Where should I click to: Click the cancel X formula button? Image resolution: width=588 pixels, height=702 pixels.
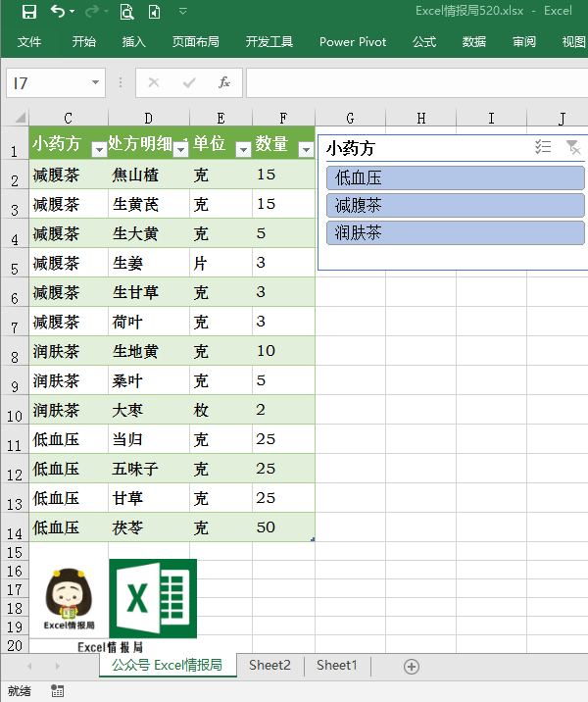(x=154, y=82)
